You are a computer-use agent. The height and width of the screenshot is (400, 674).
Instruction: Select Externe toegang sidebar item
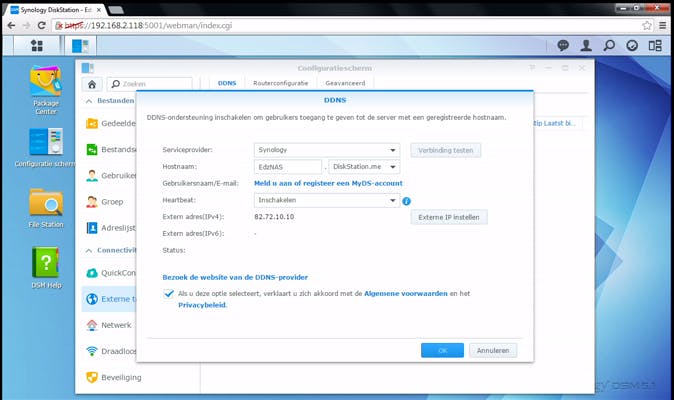[x=109, y=299]
